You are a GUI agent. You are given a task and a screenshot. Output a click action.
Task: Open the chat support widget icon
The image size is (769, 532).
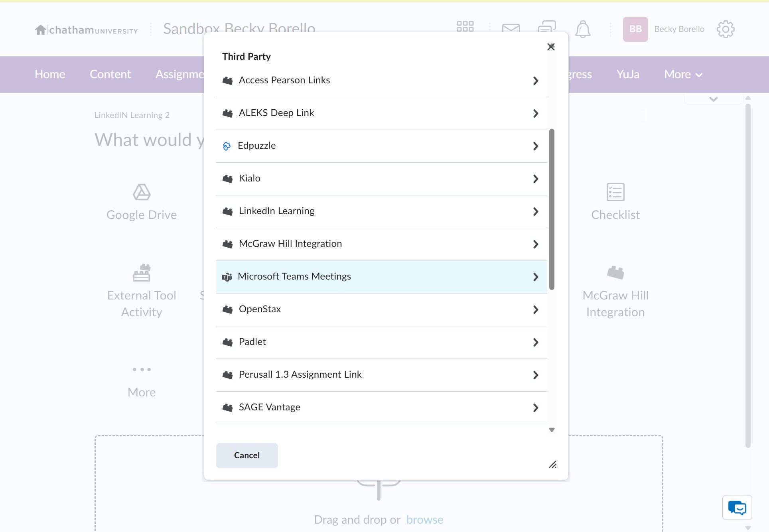tap(737, 508)
